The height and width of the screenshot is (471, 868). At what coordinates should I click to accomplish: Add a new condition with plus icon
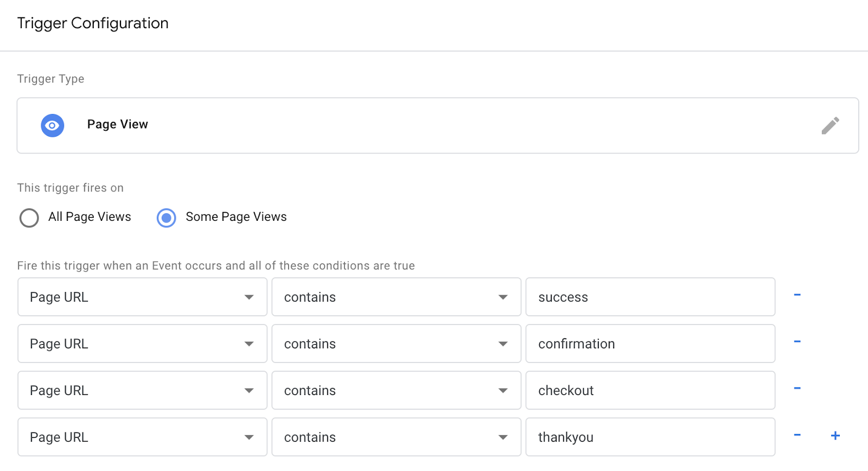[835, 435]
